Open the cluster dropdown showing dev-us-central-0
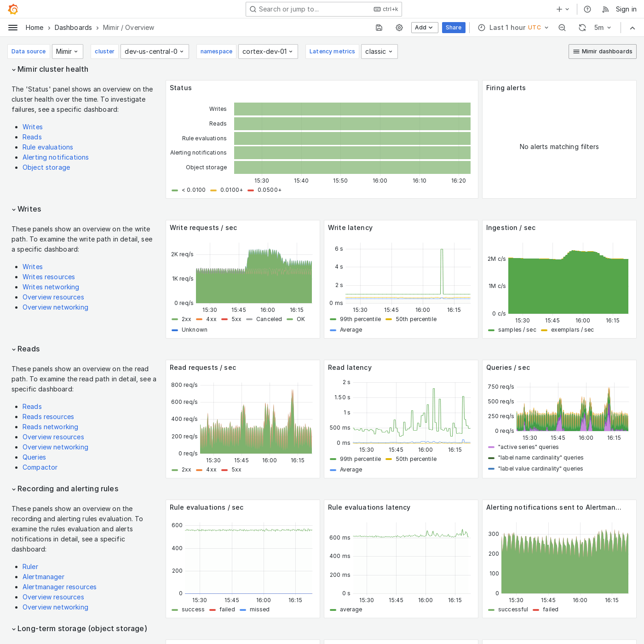The image size is (644, 644). tap(155, 52)
